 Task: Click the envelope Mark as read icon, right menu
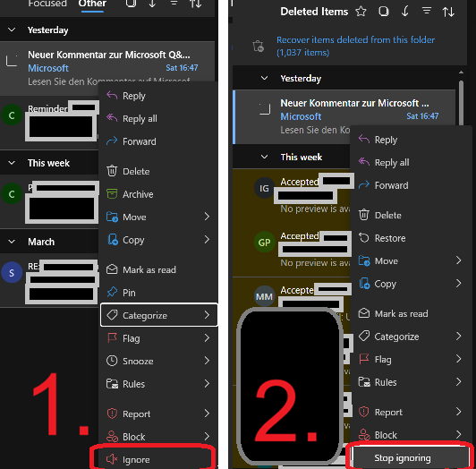point(363,313)
